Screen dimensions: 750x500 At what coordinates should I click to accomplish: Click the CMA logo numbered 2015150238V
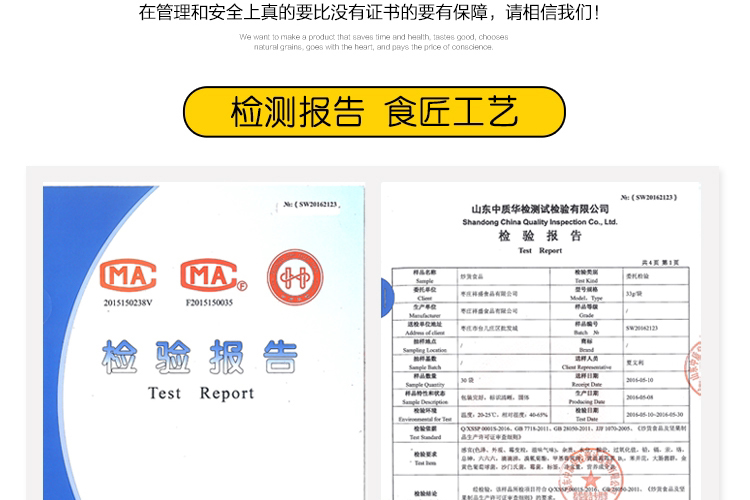pyautogui.click(x=128, y=275)
